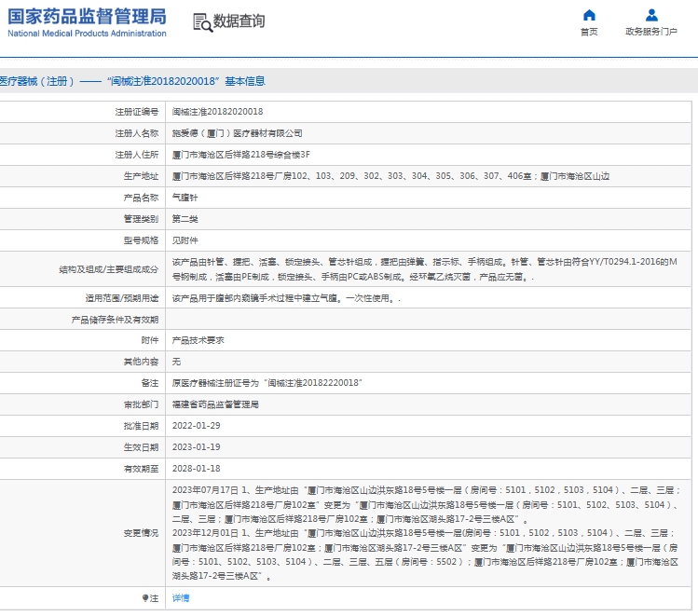Click approval department 福建省药品监督管理局
The height and width of the screenshot is (616, 698).
(x=215, y=404)
